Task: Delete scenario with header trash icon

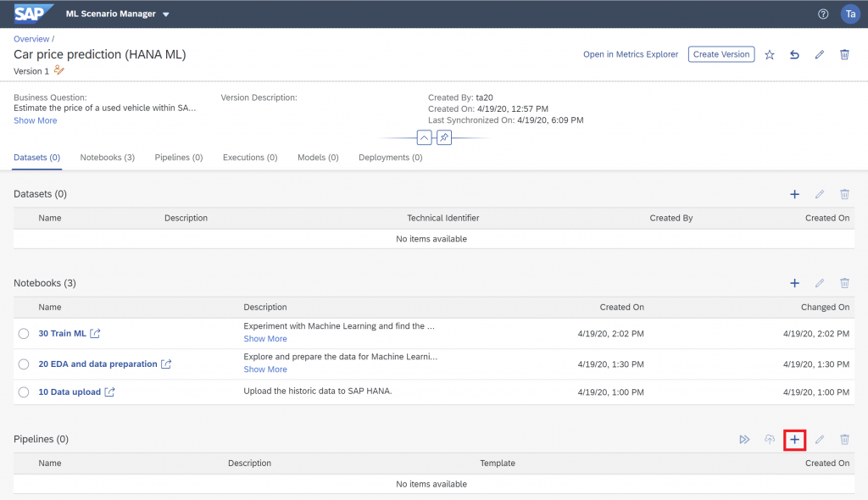Action: (x=845, y=54)
